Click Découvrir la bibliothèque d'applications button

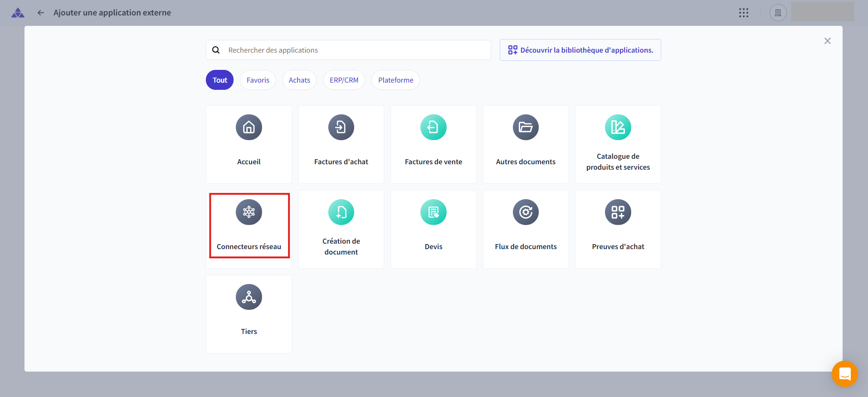[580, 50]
